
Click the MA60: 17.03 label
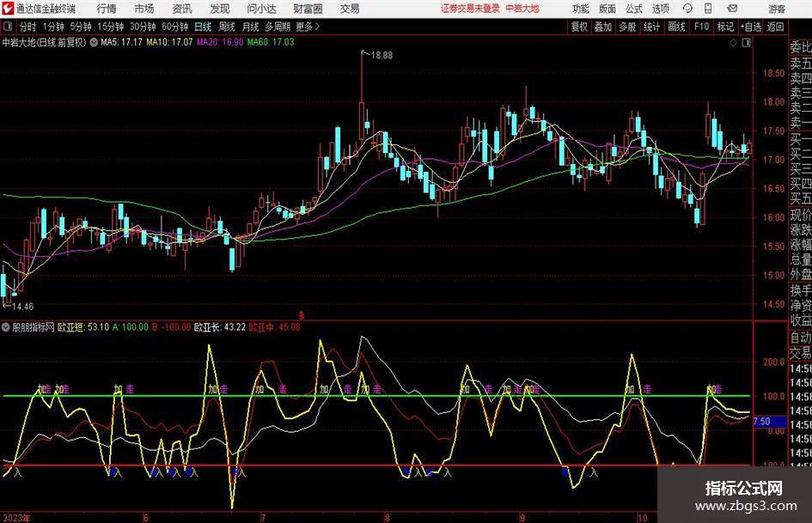271,42
